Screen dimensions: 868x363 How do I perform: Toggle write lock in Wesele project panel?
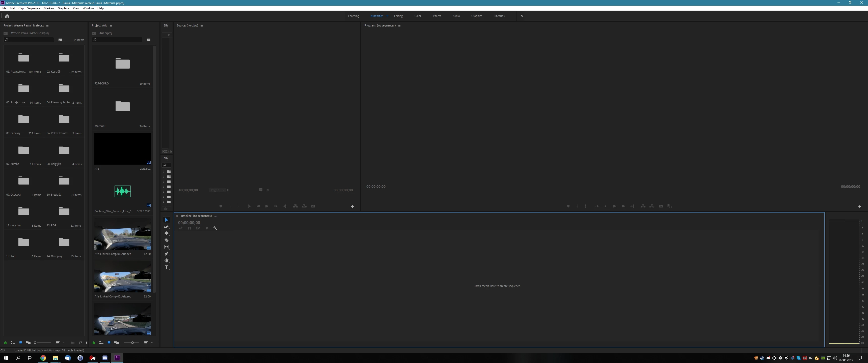[x=5, y=343]
